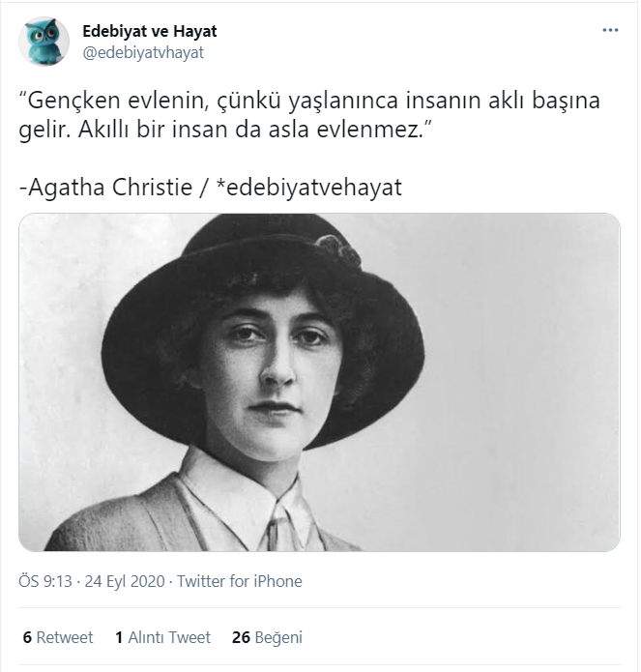View the 1 Alıntı Tweet list

click(x=162, y=637)
